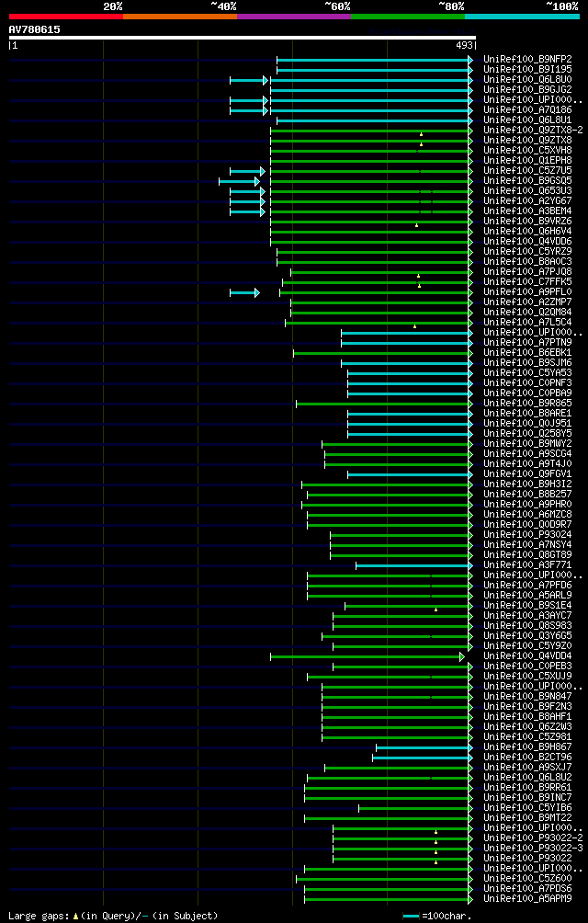Click the cyan ~100% identity legend segment
Screen dimensions: 588x923
522,17
